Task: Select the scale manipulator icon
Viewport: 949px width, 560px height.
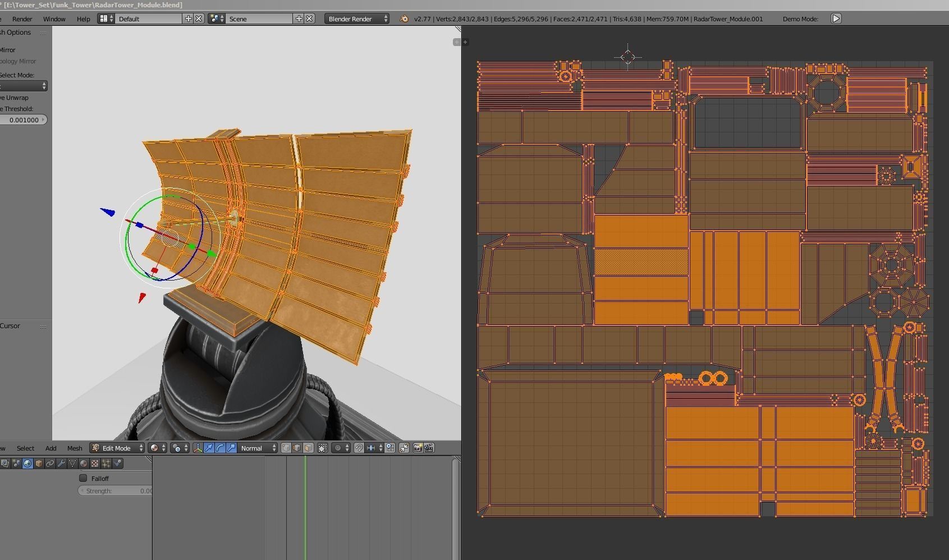Action: pos(231,448)
